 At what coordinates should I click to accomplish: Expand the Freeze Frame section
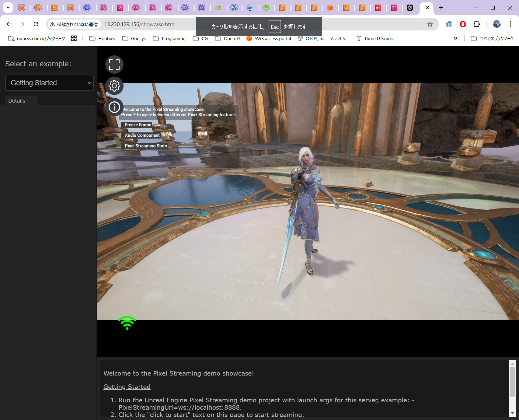(137, 125)
